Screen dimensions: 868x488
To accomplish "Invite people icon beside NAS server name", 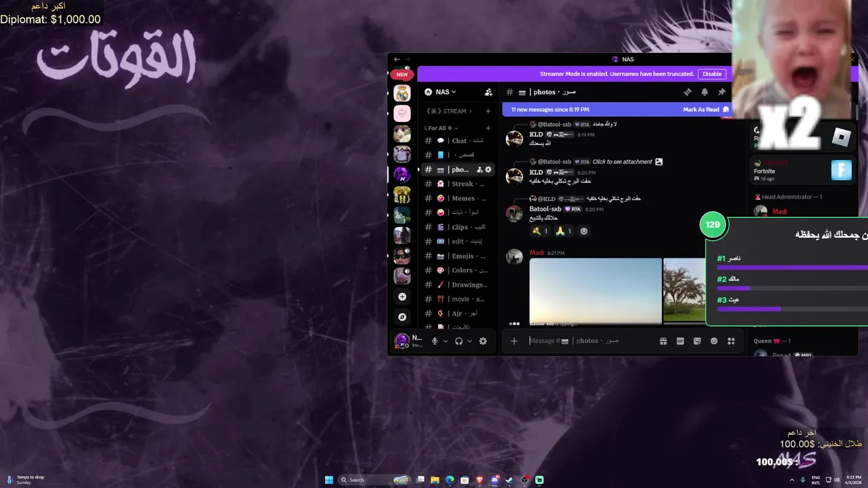I will [x=488, y=92].
